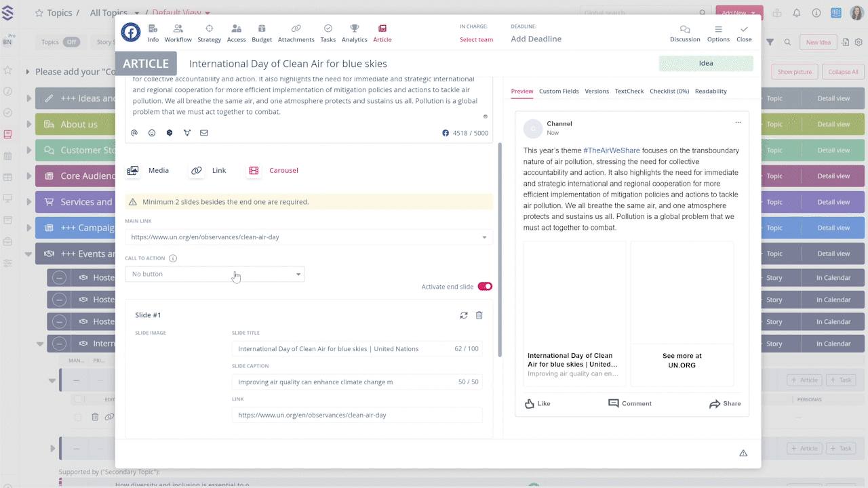Expand the Main Link dropdown

coord(484,237)
